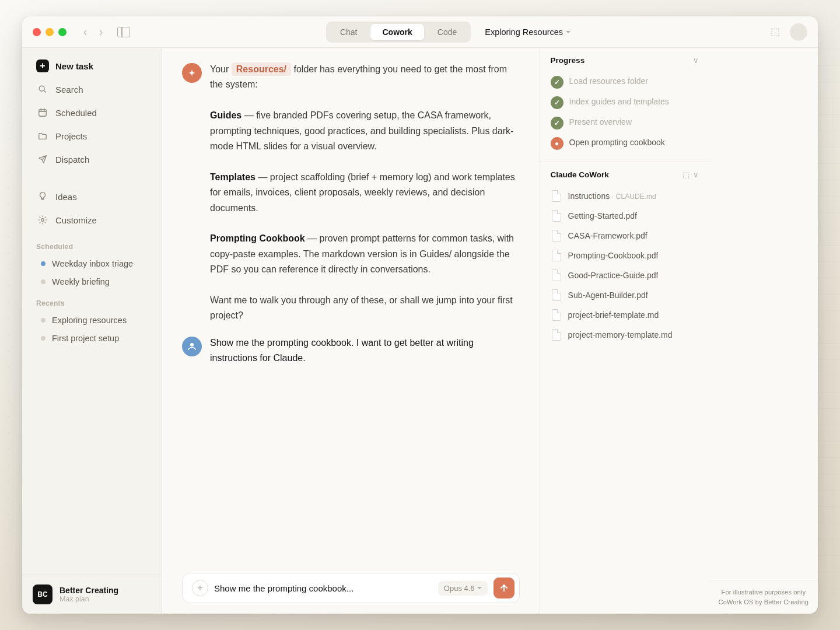Open the Projects folder view
840x630 pixels.
point(71,136)
